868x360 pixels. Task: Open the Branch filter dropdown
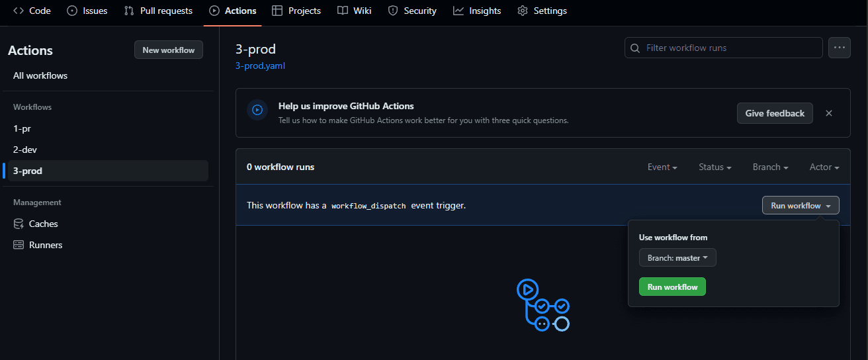point(771,167)
